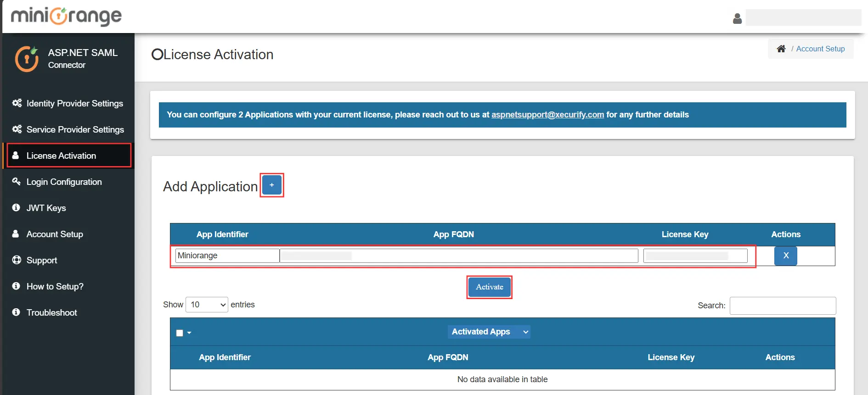
Task: Open the Support page from sidebar
Action: pos(68,260)
